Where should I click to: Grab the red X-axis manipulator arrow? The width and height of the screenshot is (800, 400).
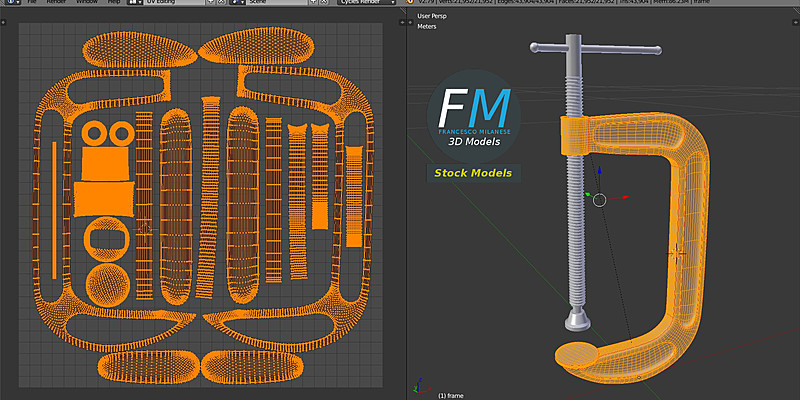[x=625, y=197]
